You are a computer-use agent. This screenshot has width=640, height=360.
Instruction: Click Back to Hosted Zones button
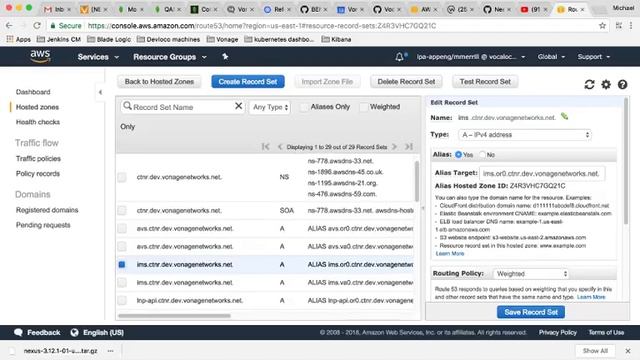pos(159,82)
